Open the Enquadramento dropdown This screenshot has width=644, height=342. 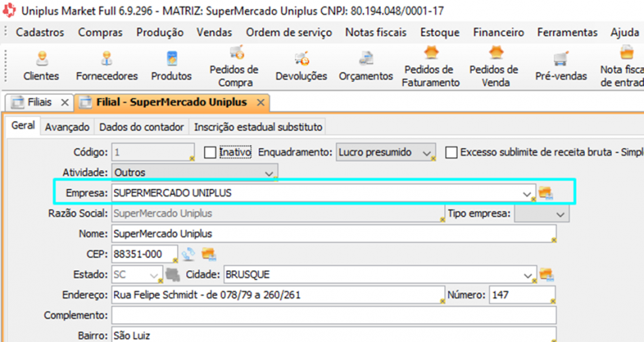point(386,152)
